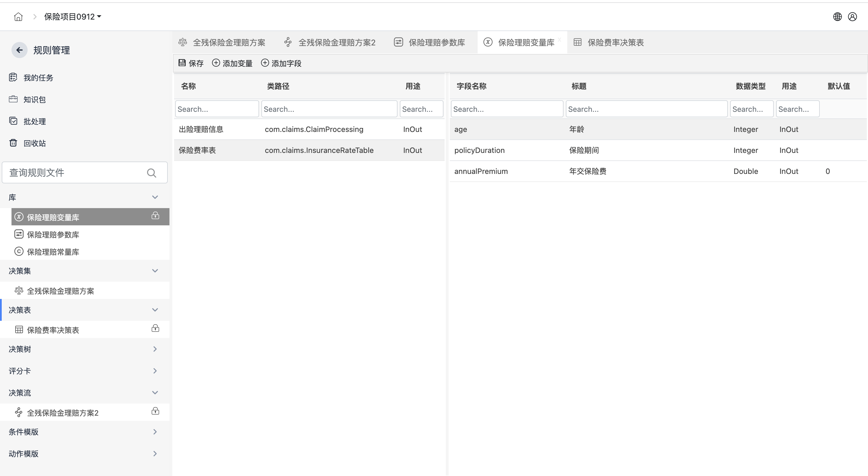Select the 出险理赔信息 variable row
868x476 pixels.
(201, 129)
